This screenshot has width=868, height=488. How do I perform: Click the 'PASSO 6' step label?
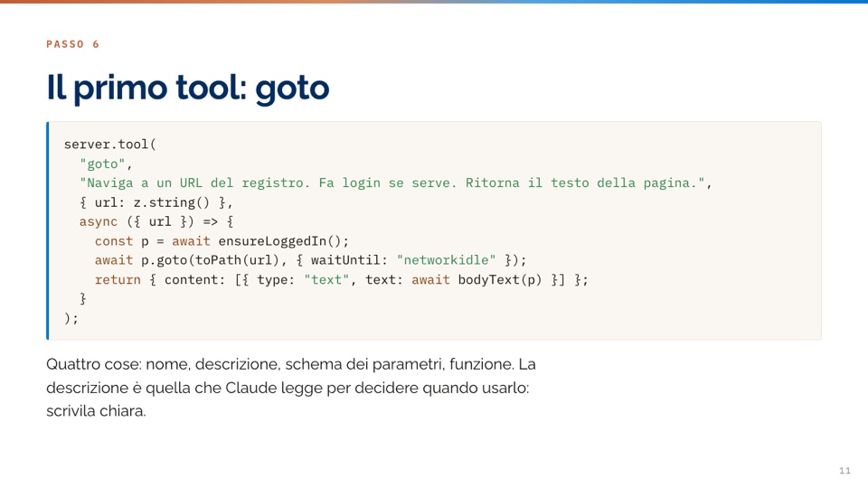pos(72,44)
